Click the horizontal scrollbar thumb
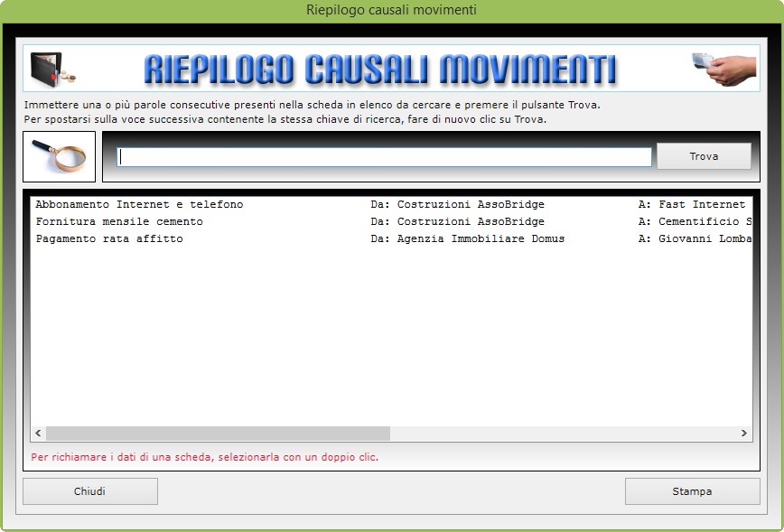This screenshot has width=784, height=532. point(218,433)
